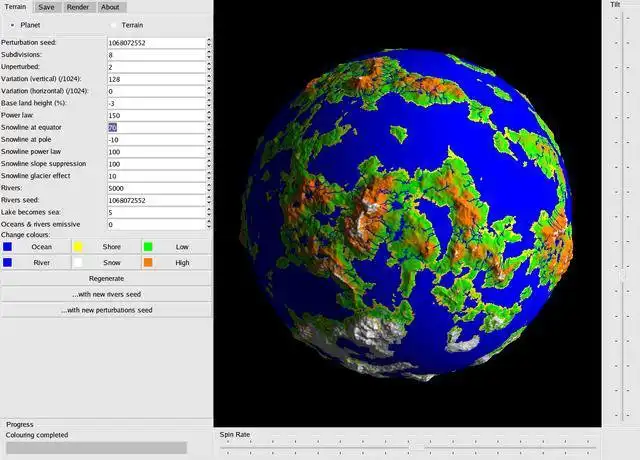Open the Render tab
Image resolution: width=640 pixels, height=460 pixels.
78,7
